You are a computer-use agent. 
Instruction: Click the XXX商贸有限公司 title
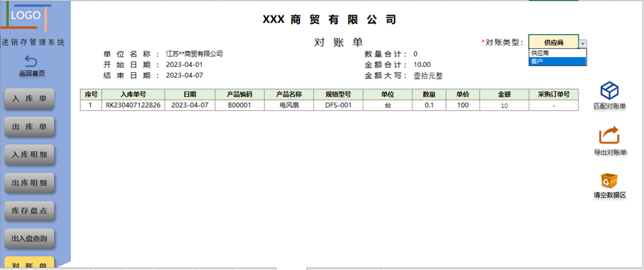[x=329, y=19]
